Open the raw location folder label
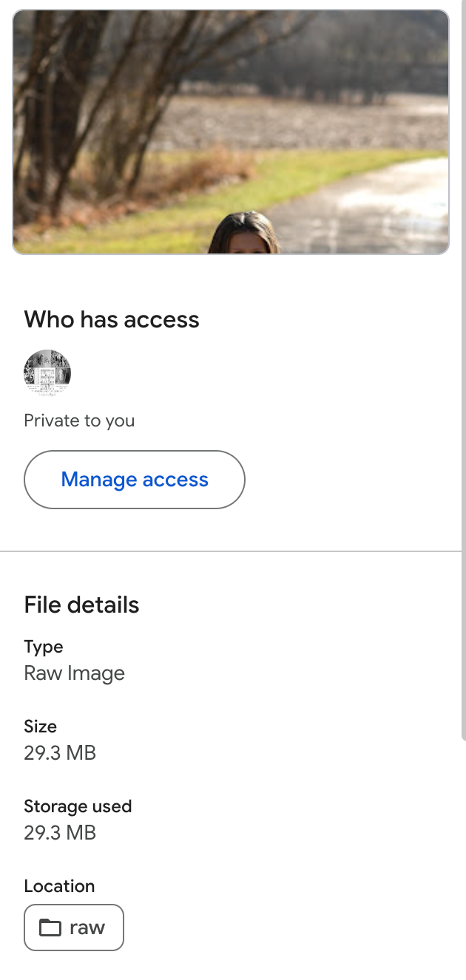The image size is (466, 980). click(x=87, y=928)
